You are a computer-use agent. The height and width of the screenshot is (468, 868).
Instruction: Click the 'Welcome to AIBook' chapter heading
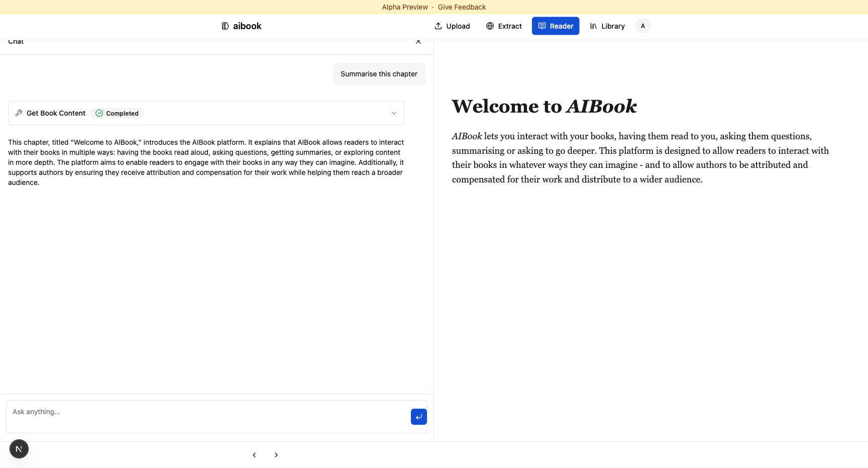click(544, 107)
